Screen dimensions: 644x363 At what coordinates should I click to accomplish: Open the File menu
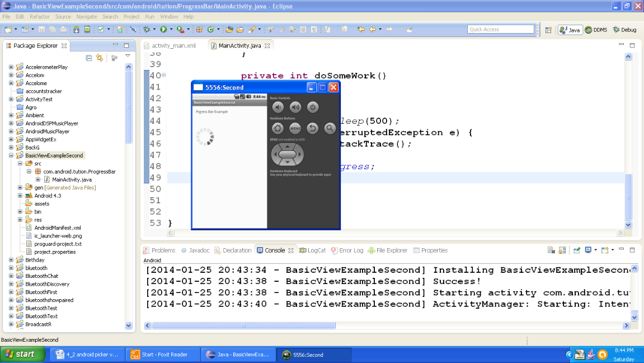pos(6,16)
